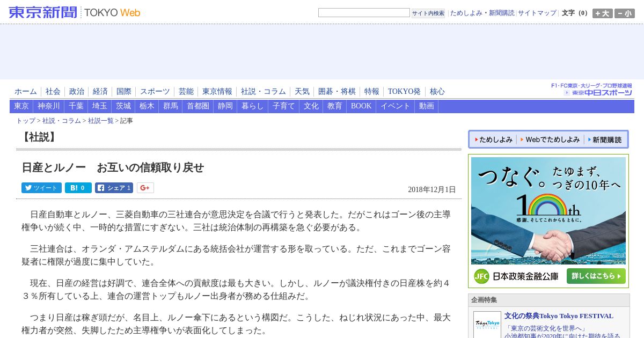644x338 pixels.
Task: Increase text size with +大 button
Action: tap(602, 13)
